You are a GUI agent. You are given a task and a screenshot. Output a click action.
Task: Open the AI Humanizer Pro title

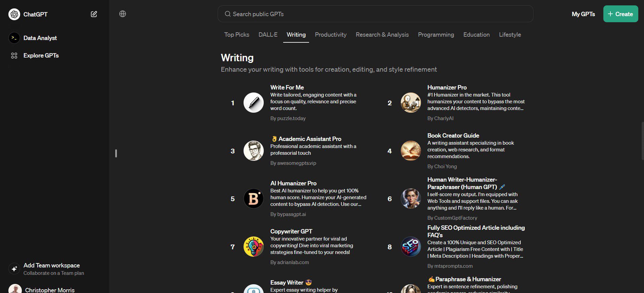click(293, 183)
